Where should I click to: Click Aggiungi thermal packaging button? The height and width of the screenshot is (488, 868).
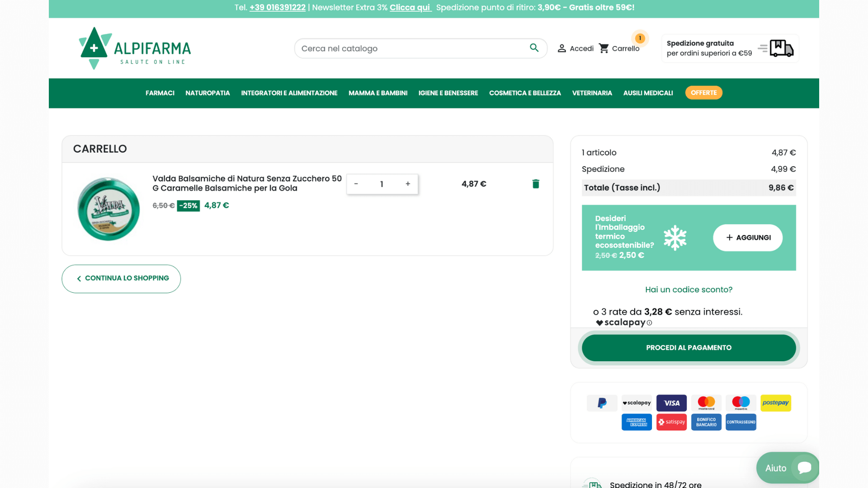[x=748, y=238]
